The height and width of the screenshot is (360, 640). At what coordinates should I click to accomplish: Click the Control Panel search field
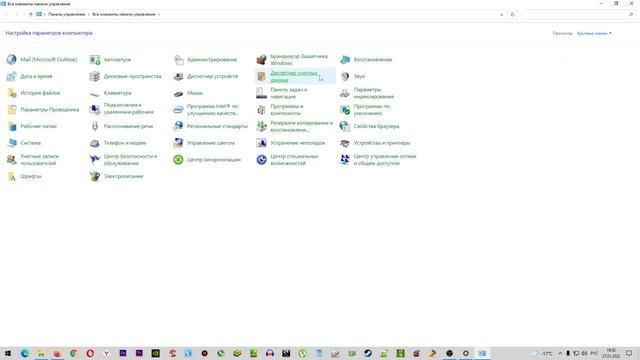(578, 14)
